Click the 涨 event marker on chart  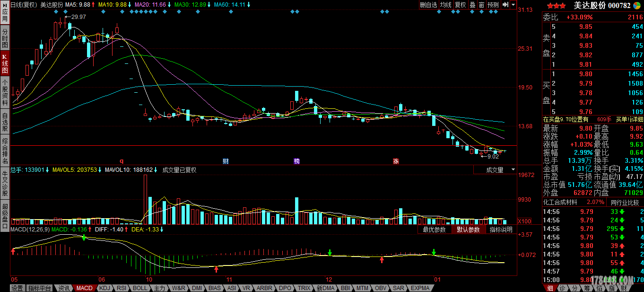(x=395, y=161)
